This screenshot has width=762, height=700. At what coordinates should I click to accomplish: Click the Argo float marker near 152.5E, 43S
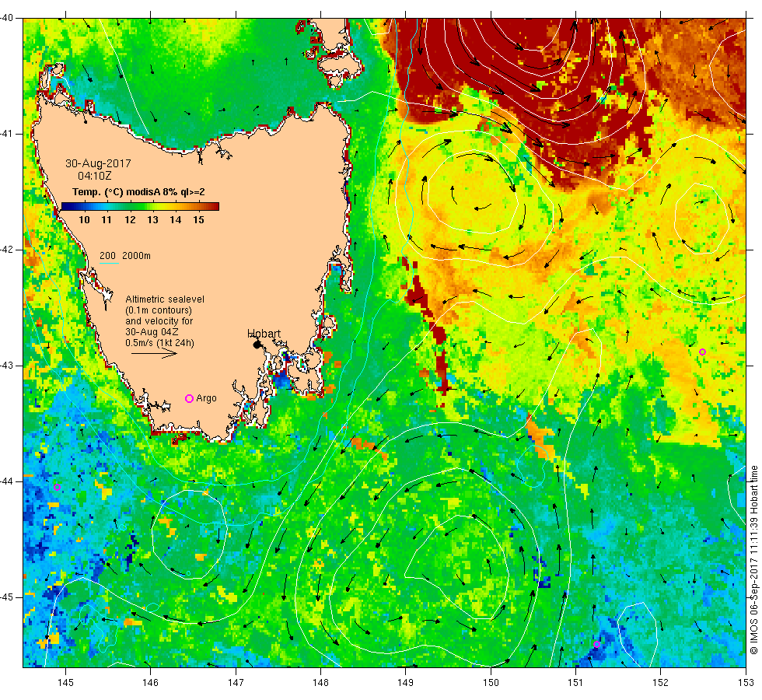coord(702,352)
